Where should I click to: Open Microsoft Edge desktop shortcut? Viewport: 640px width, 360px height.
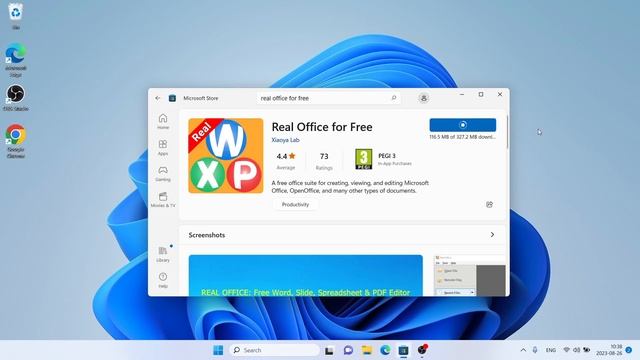(x=16, y=60)
